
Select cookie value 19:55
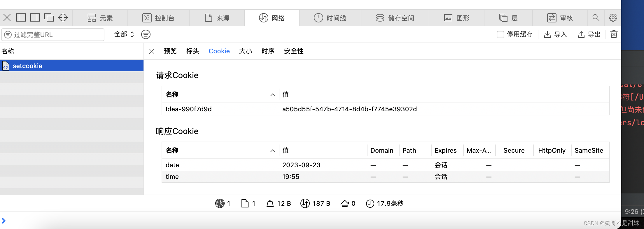pyautogui.click(x=291, y=177)
